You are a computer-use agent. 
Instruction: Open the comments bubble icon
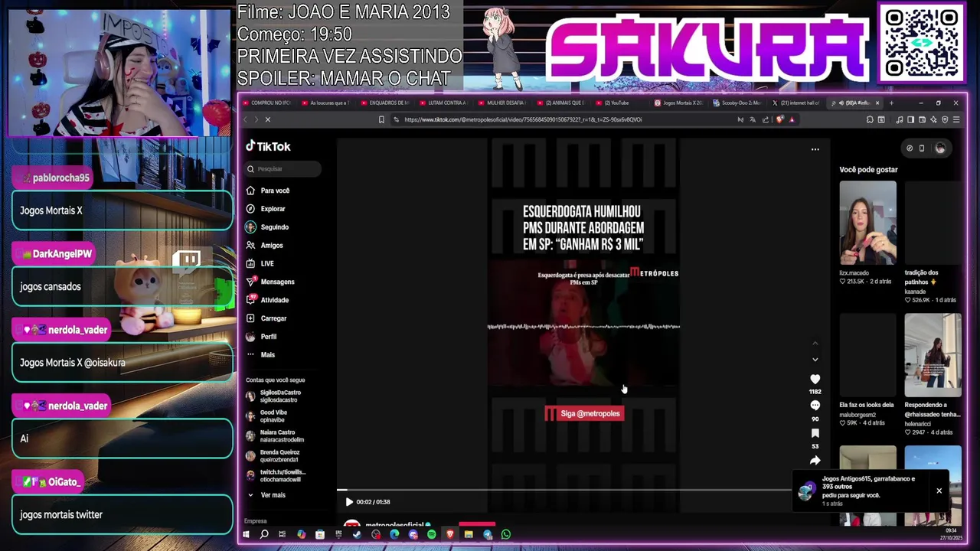[815, 405]
